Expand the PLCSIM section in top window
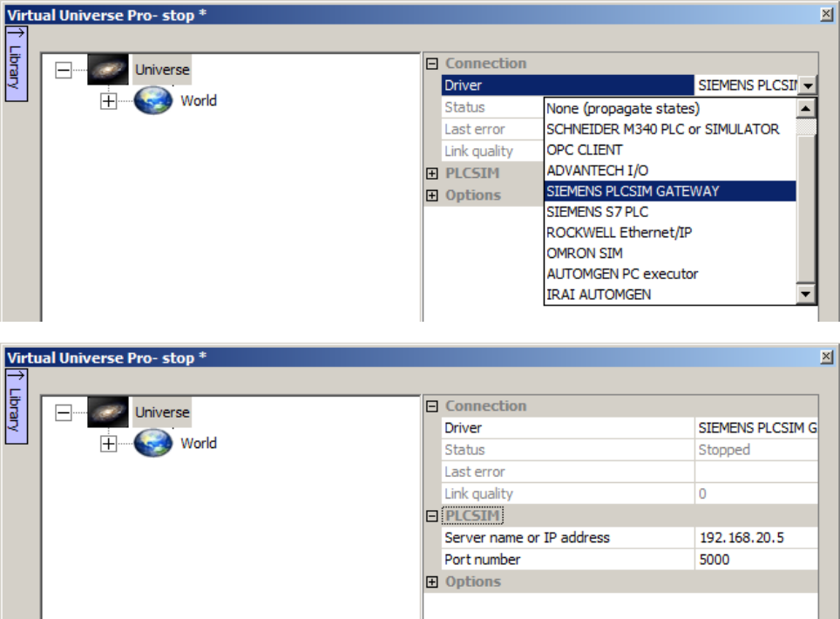 [x=432, y=173]
